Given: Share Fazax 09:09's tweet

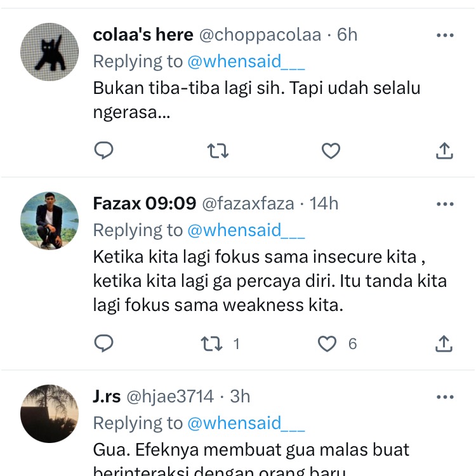Looking at the screenshot, I should point(445,343).
